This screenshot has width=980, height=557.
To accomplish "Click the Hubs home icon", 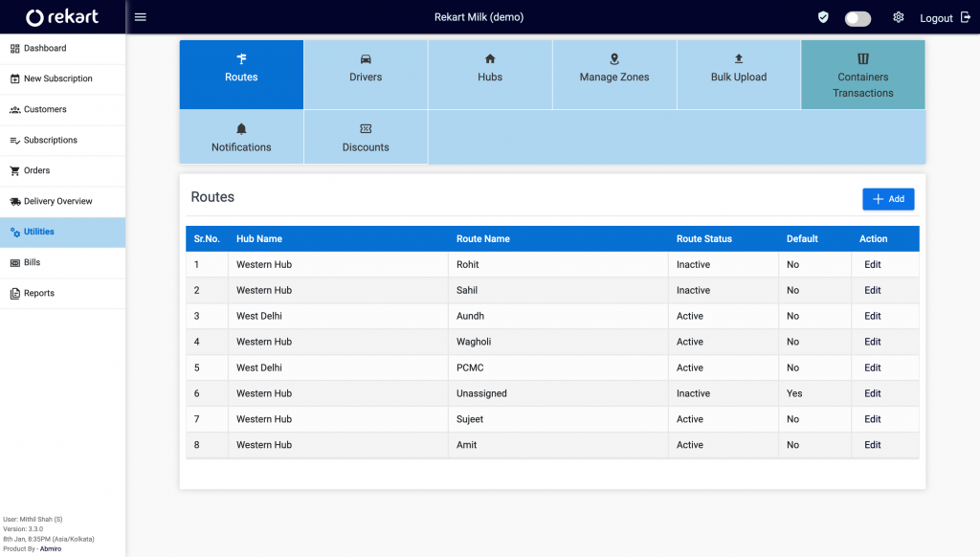I will click(x=490, y=58).
